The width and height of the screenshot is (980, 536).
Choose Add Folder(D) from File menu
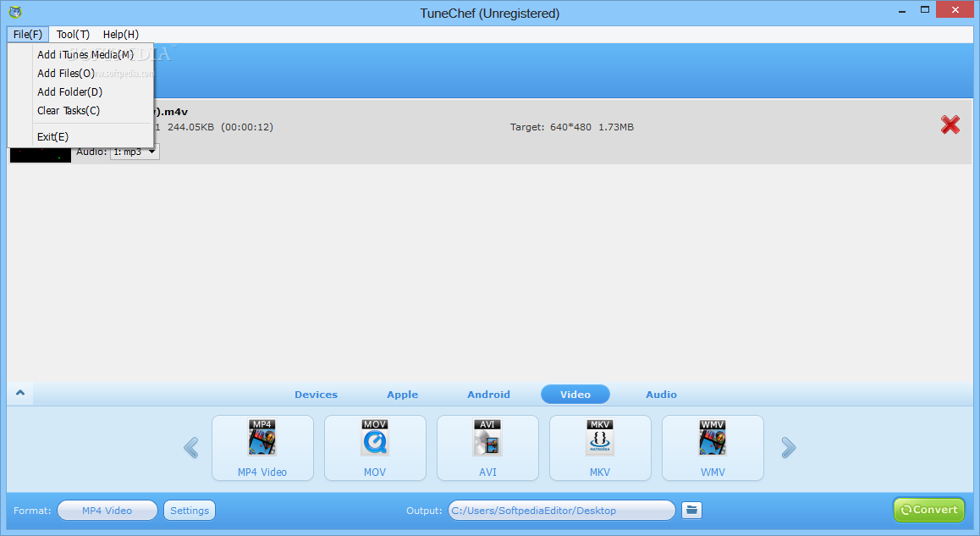70,92
